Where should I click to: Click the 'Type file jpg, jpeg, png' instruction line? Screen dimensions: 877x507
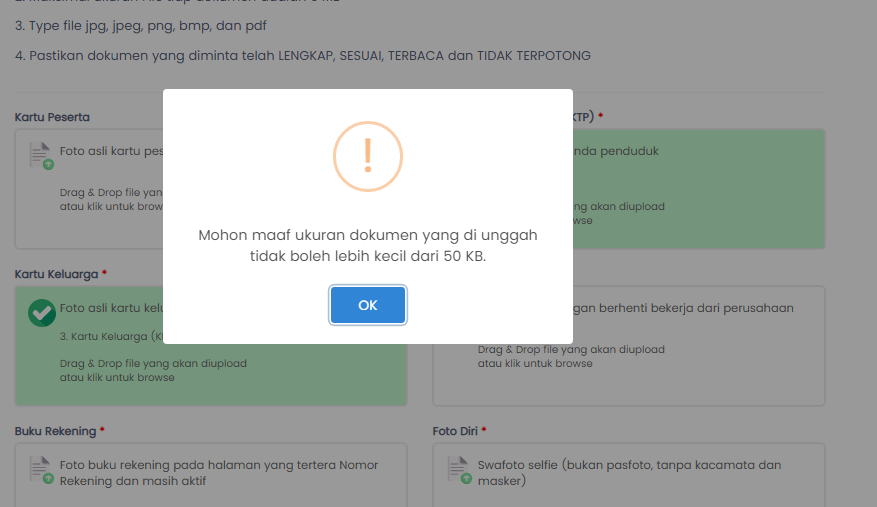[x=140, y=26]
